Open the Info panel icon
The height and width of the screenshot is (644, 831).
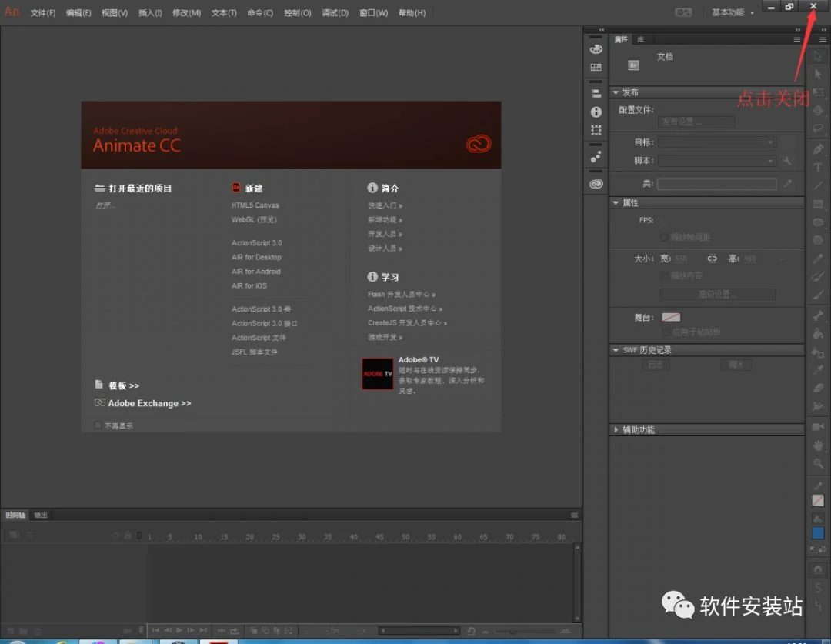click(x=596, y=112)
